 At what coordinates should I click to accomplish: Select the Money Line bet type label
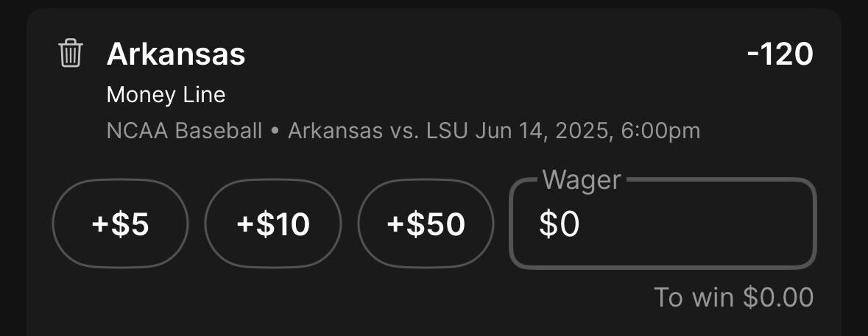[x=166, y=95]
